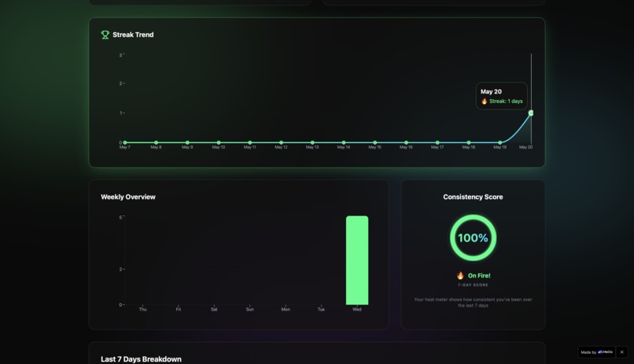The image size is (634, 364).
Task: Click the 100% consistency ring
Action: [473, 238]
